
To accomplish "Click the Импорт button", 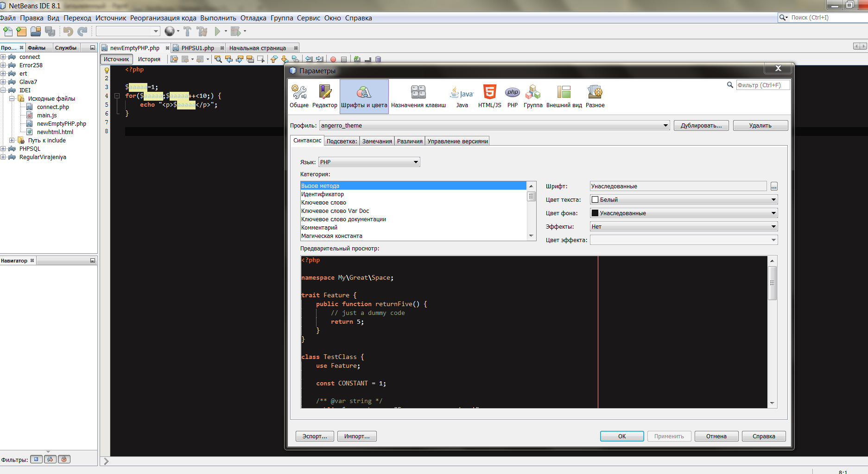I will point(357,436).
